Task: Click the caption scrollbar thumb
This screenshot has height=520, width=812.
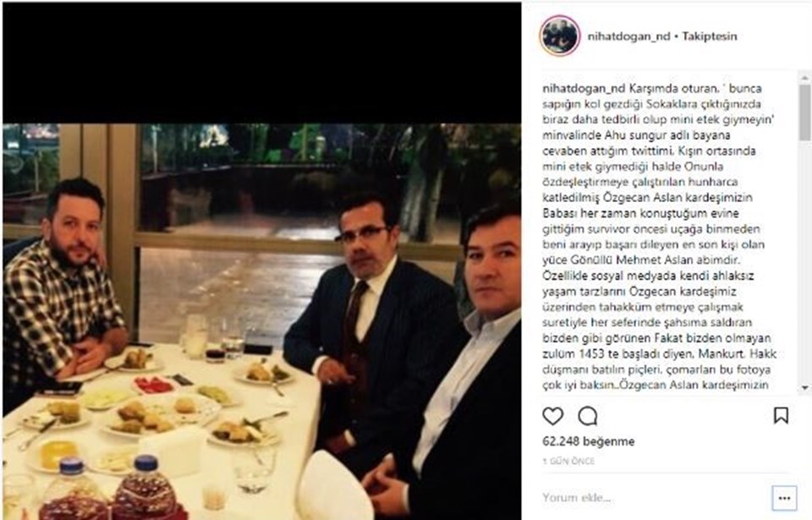Action: click(x=804, y=112)
